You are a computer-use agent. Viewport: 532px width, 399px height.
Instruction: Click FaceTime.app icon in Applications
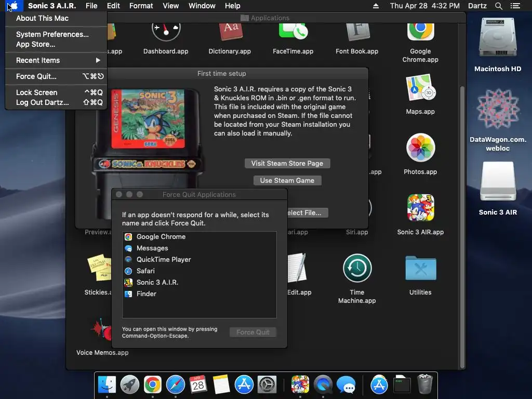(x=293, y=32)
